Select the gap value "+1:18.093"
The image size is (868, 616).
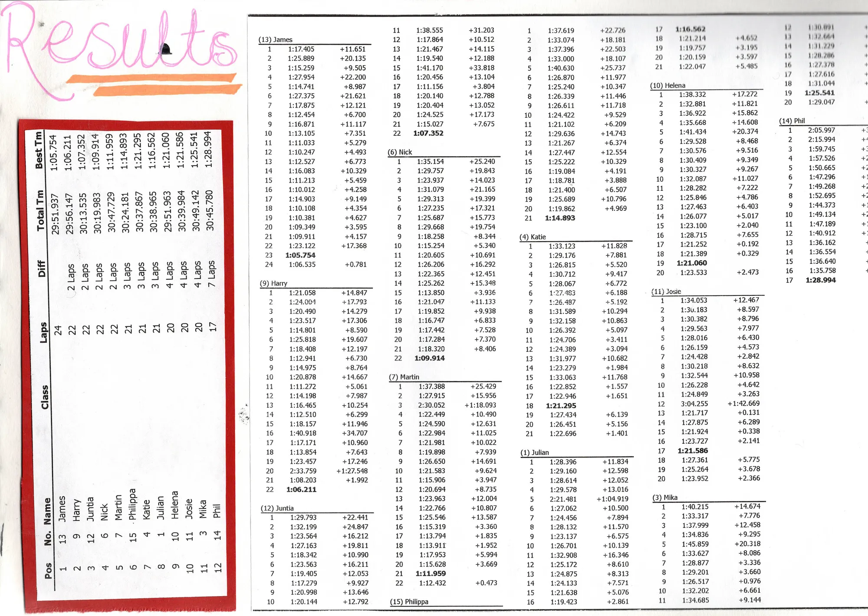click(x=480, y=405)
